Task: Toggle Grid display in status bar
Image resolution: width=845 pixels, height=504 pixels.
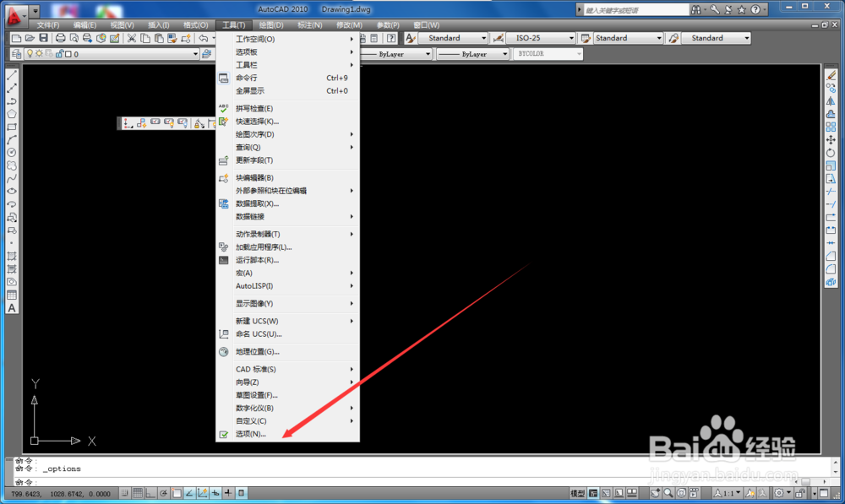Action: tap(138, 493)
